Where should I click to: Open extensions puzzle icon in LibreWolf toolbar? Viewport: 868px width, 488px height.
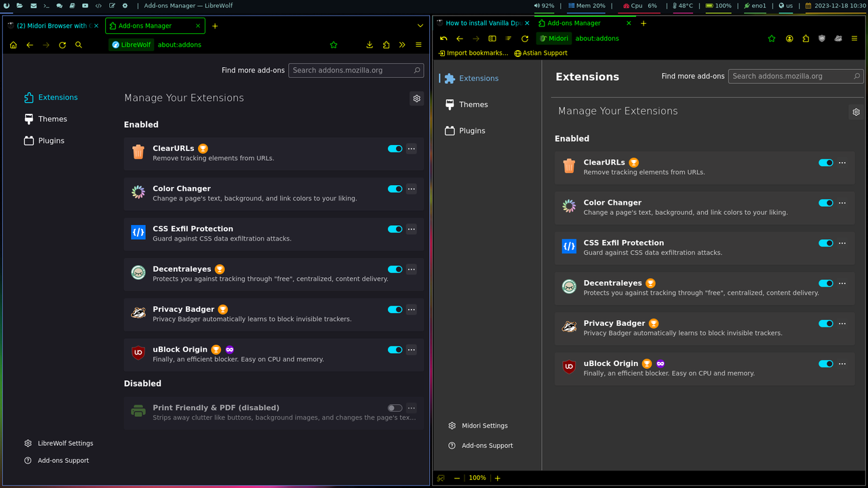(x=386, y=45)
